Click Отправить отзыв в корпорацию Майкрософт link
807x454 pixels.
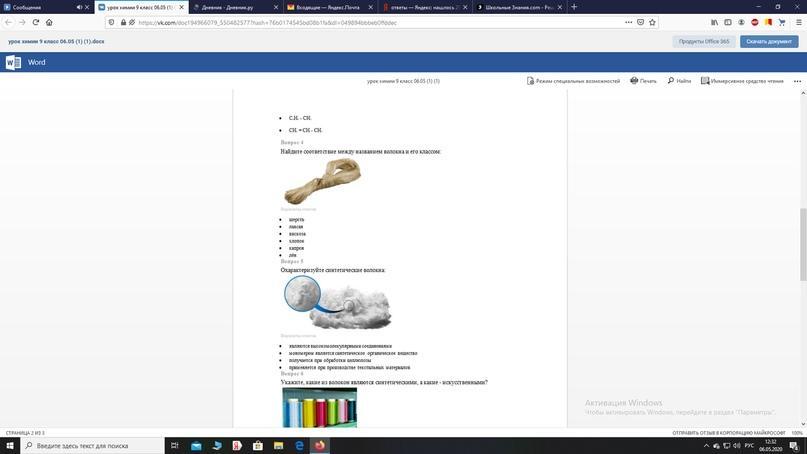729,433
